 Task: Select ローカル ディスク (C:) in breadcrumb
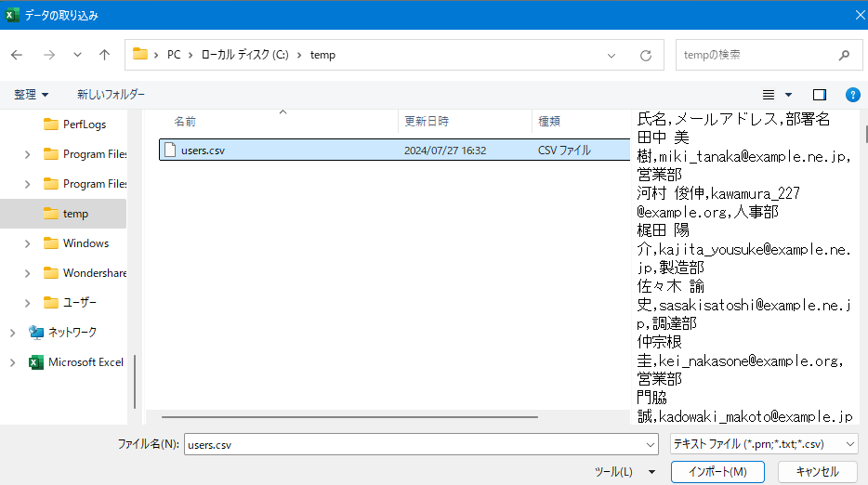244,55
